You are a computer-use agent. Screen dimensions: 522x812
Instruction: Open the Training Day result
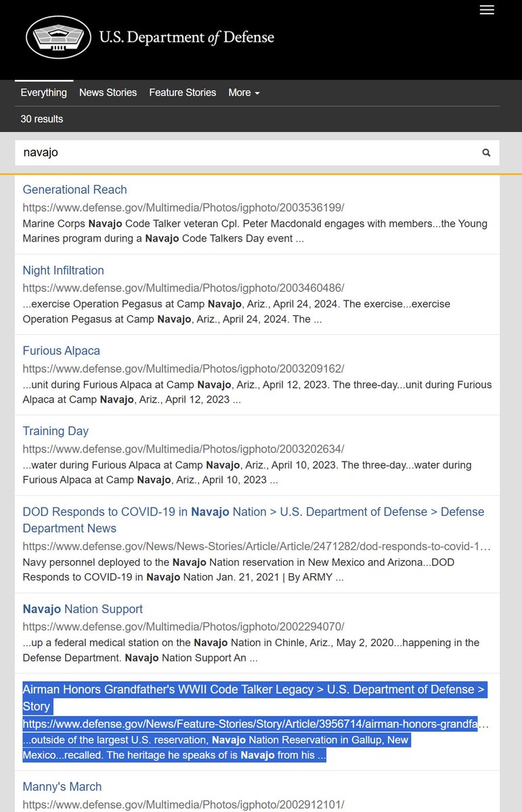coord(56,431)
